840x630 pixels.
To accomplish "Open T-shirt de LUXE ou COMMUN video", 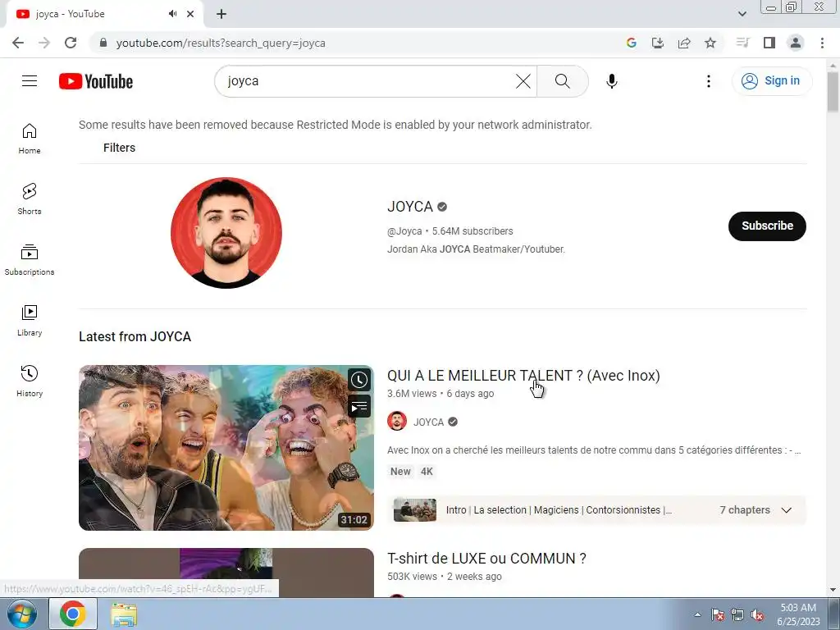I will click(x=486, y=558).
